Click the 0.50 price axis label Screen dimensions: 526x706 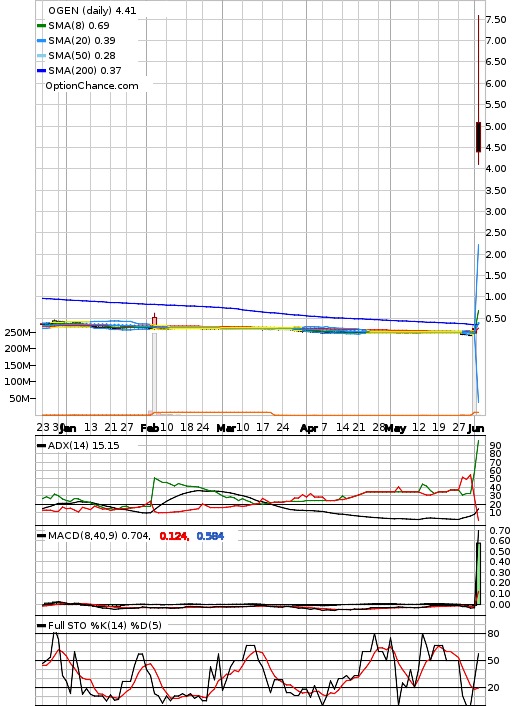coord(496,318)
